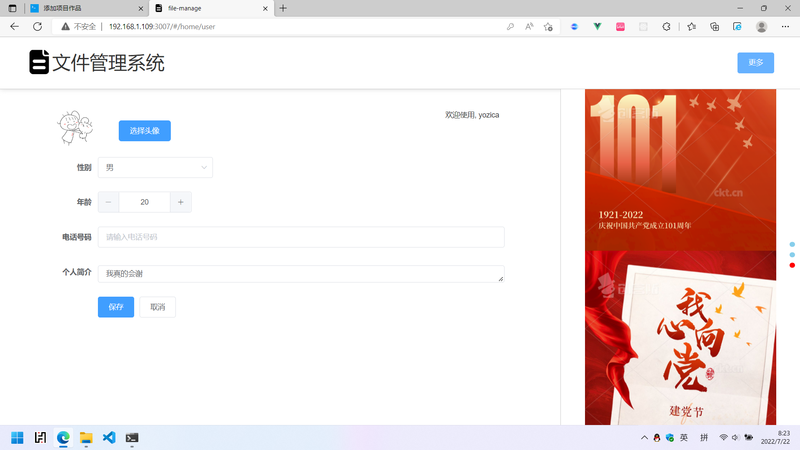Click the red carousel indicator dot
This screenshot has height=450, width=800.
pyautogui.click(x=792, y=265)
